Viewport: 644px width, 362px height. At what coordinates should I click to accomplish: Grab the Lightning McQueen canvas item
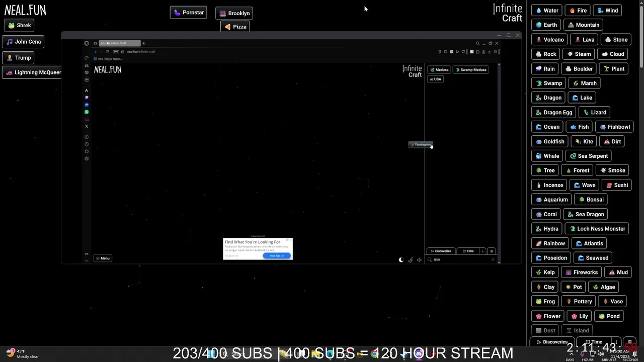click(33, 72)
